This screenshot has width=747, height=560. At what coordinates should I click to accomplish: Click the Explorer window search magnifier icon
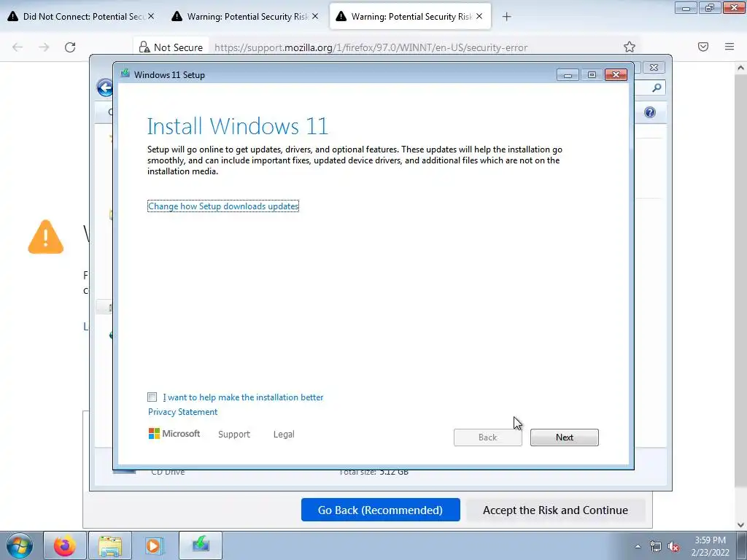[657, 87]
